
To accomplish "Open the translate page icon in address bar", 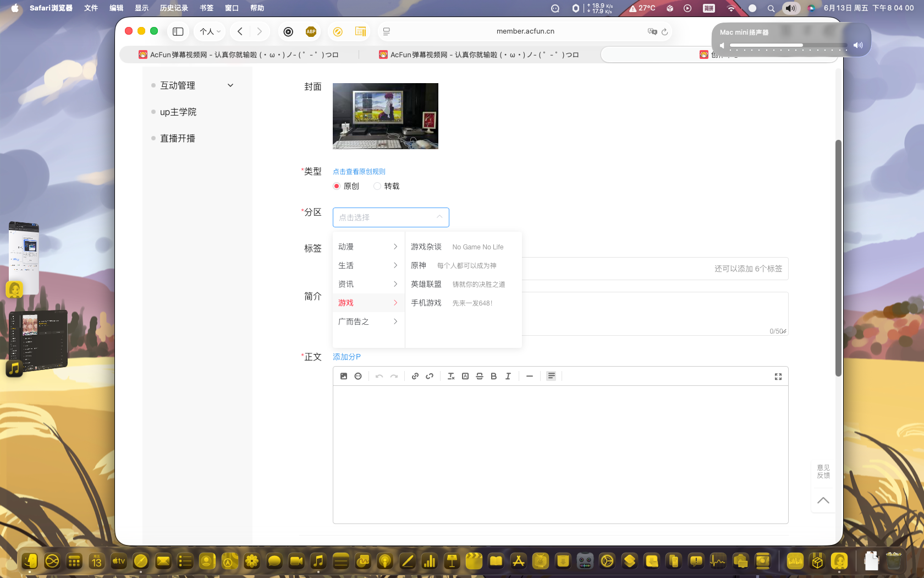I will 652,31.
